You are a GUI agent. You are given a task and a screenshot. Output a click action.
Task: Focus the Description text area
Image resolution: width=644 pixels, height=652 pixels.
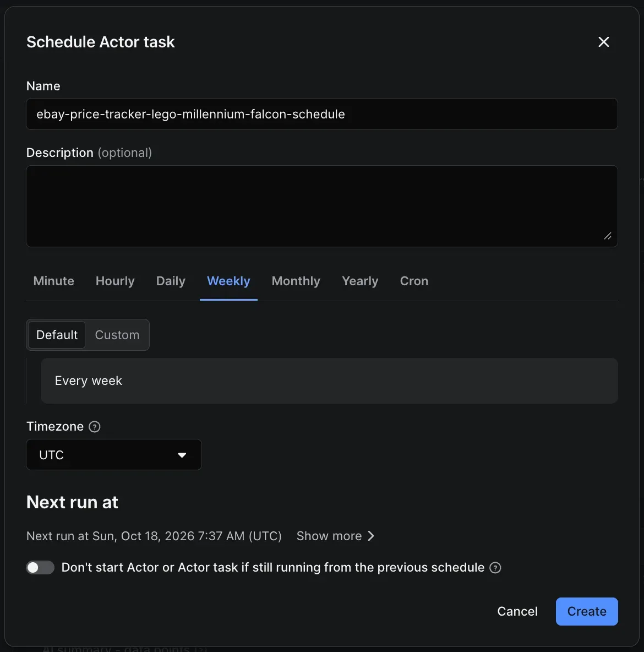coord(322,207)
